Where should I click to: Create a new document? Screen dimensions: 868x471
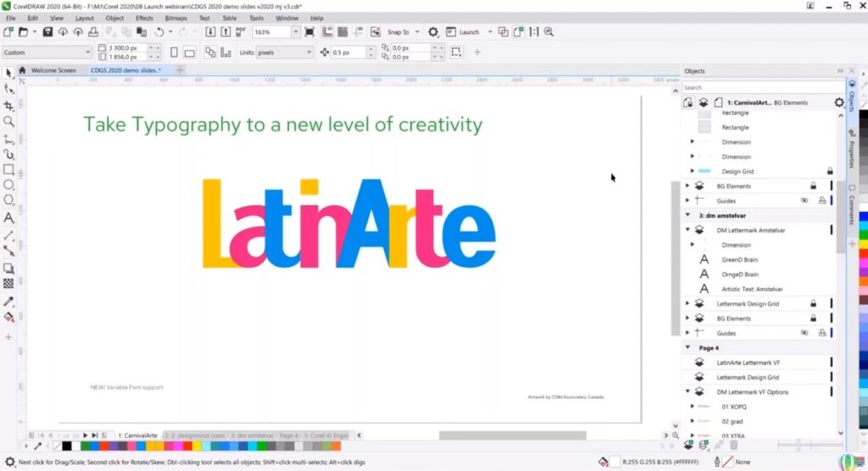(8, 32)
